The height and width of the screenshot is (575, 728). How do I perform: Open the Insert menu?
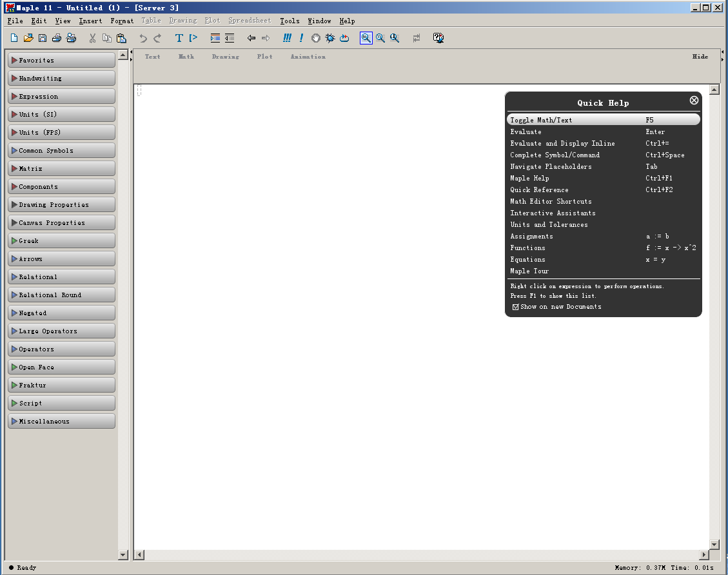click(x=90, y=21)
